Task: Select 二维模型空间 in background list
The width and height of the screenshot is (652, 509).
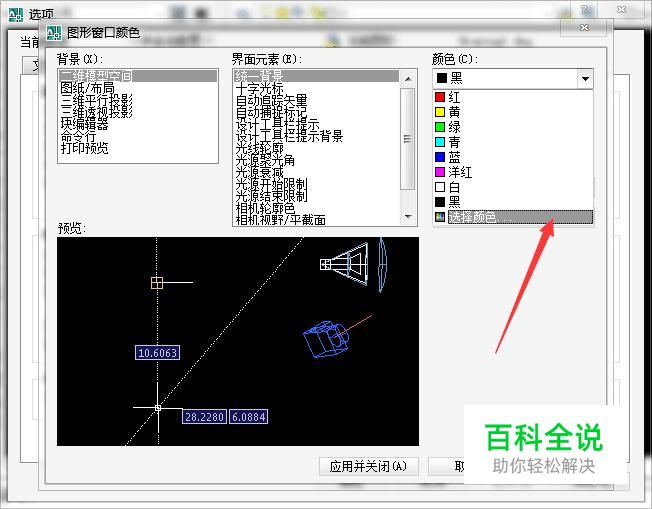Action: coord(138,76)
